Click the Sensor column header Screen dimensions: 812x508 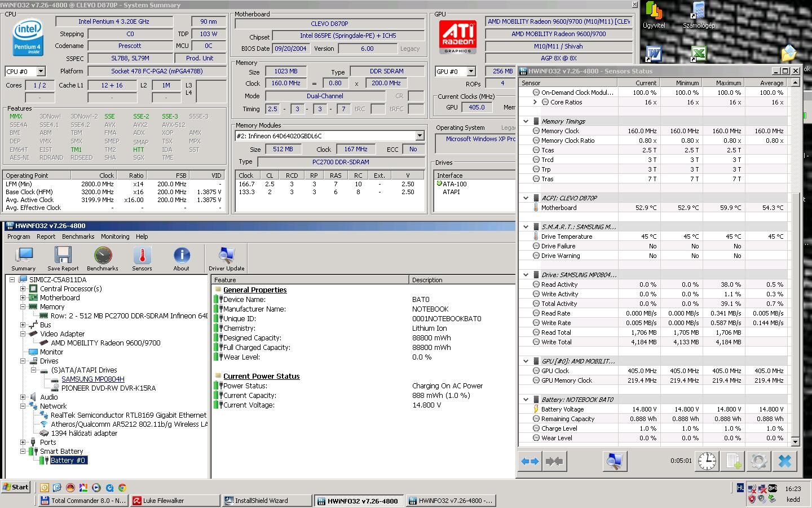coord(568,82)
